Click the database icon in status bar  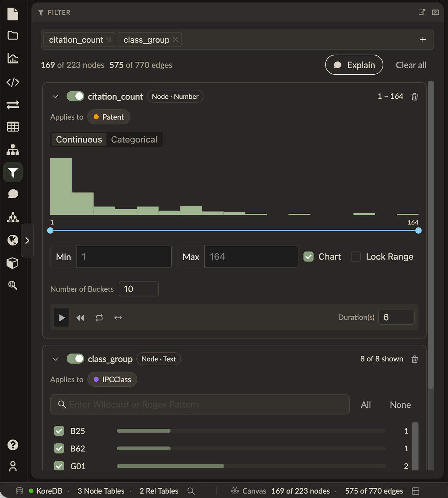pyautogui.click(x=19, y=491)
